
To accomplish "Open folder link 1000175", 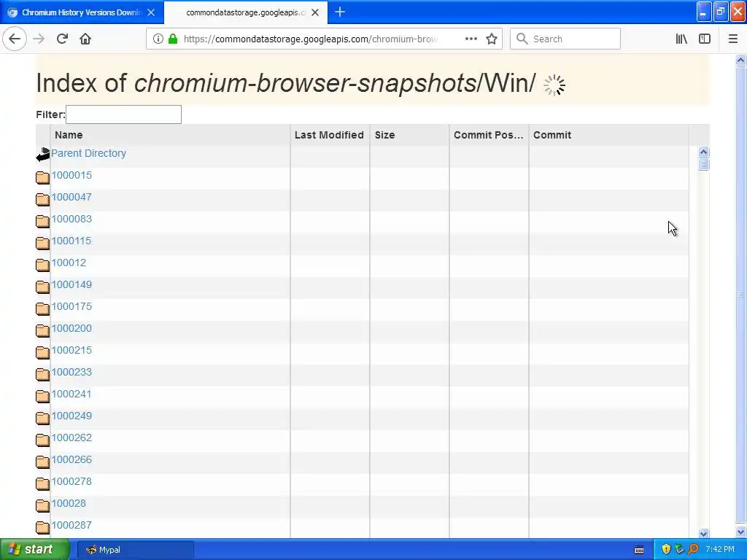I will point(71,307).
